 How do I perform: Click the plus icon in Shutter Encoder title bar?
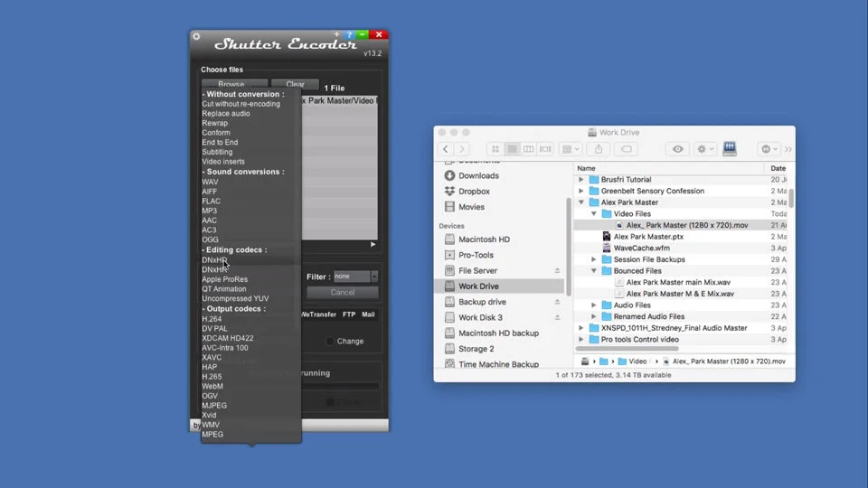tap(336, 34)
